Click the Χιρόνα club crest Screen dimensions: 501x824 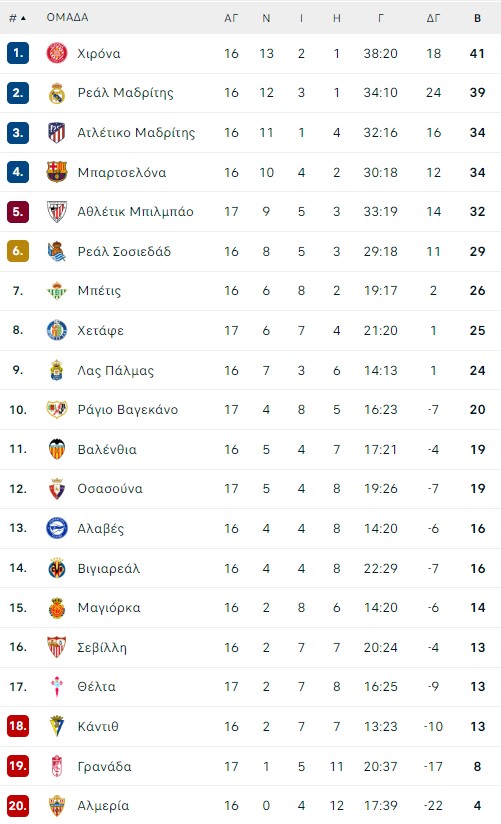[57, 53]
